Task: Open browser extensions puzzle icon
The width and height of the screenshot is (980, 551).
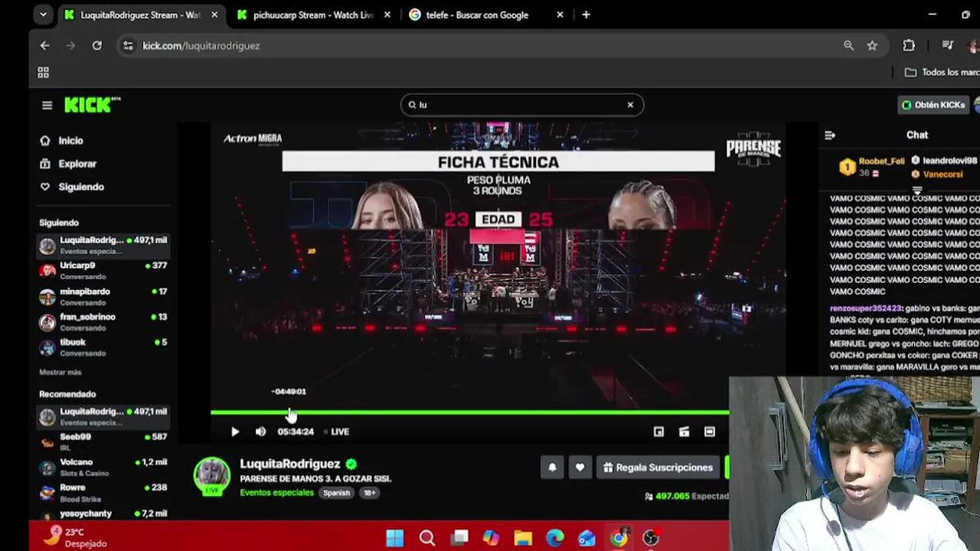Action: pyautogui.click(x=909, y=46)
